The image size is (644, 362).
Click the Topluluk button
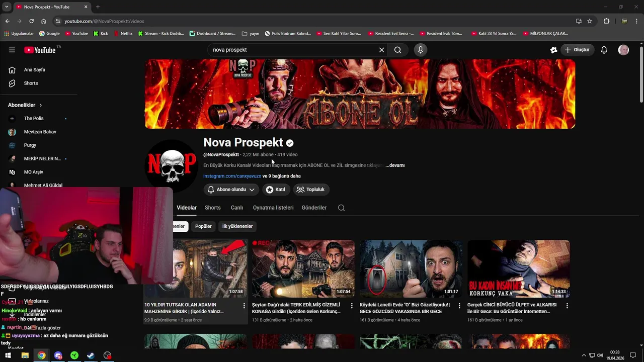(x=311, y=190)
